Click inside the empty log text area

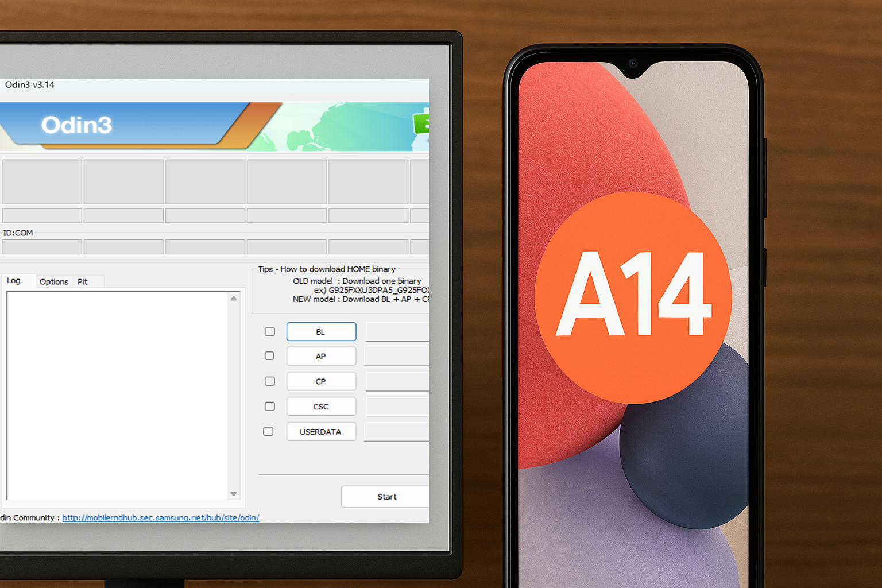[118, 395]
